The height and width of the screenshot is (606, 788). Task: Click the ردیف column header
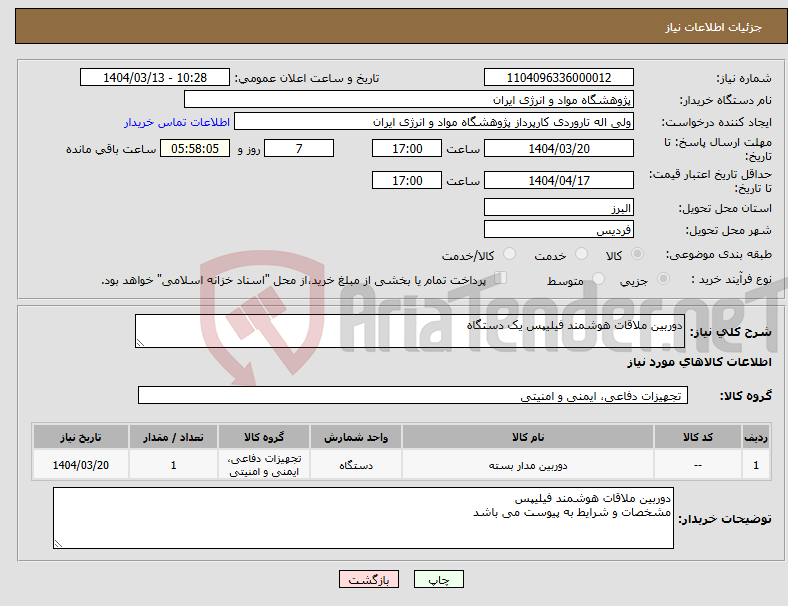coord(755,437)
